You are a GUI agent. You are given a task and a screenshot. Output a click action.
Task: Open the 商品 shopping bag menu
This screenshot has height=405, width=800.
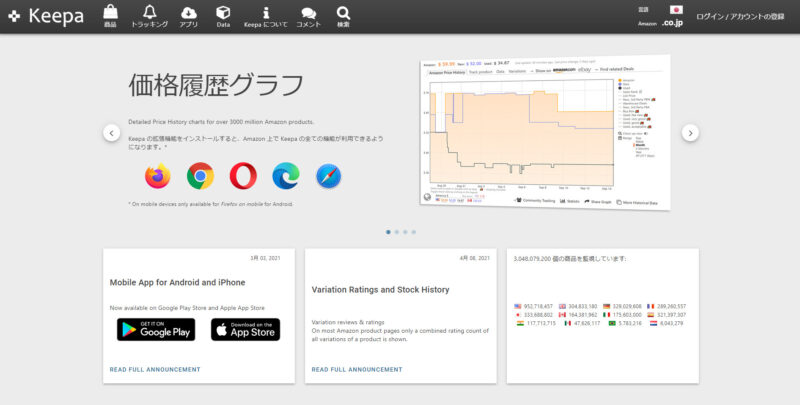110,16
